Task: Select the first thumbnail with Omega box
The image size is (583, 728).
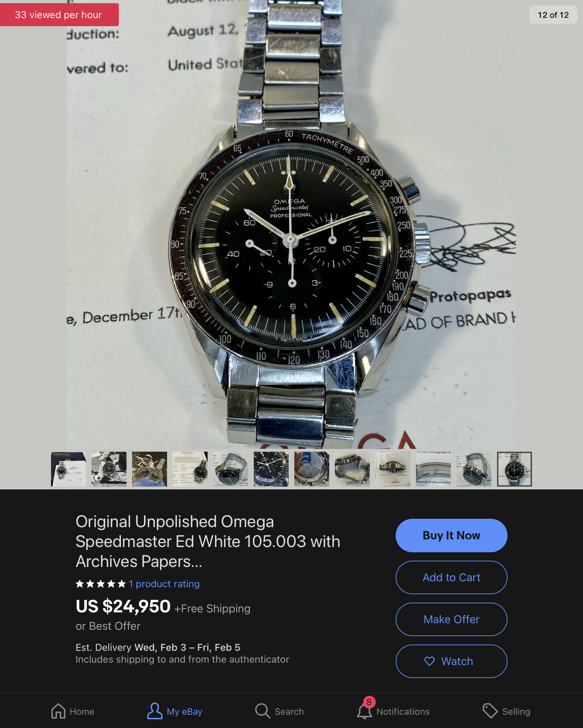Action: click(x=69, y=469)
